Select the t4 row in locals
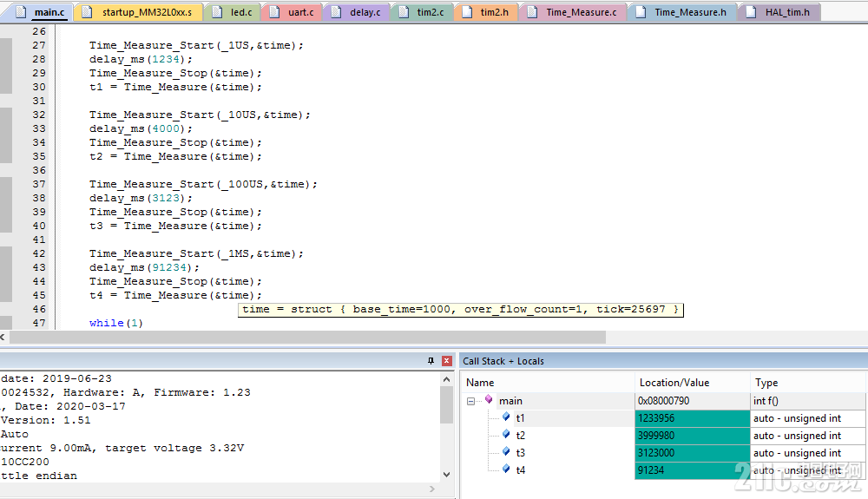The image size is (868, 499). (663, 469)
